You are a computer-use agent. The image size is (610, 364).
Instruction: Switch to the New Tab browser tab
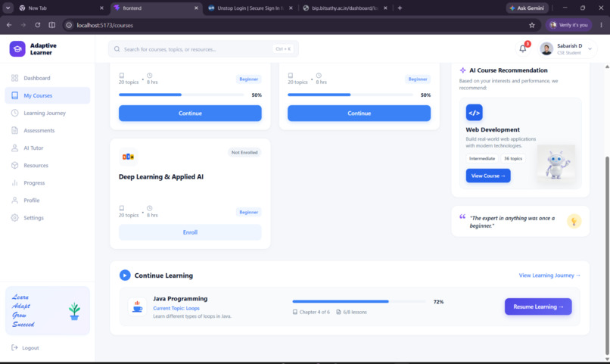click(x=62, y=8)
